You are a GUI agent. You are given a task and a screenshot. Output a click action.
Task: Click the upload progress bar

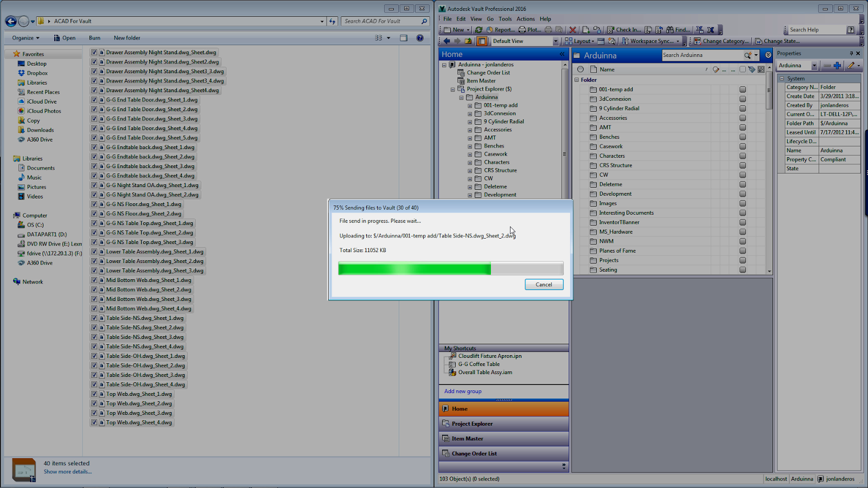[450, 268]
